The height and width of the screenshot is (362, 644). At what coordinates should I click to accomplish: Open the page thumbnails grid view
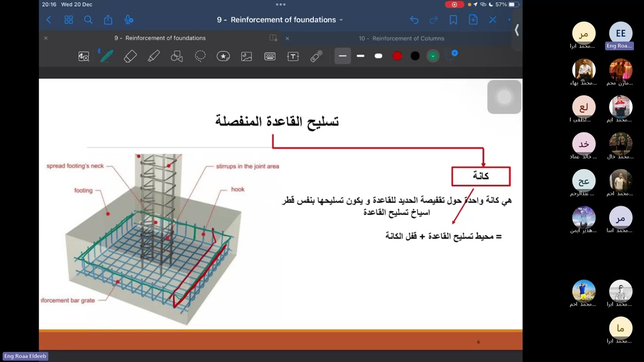pyautogui.click(x=69, y=20)
